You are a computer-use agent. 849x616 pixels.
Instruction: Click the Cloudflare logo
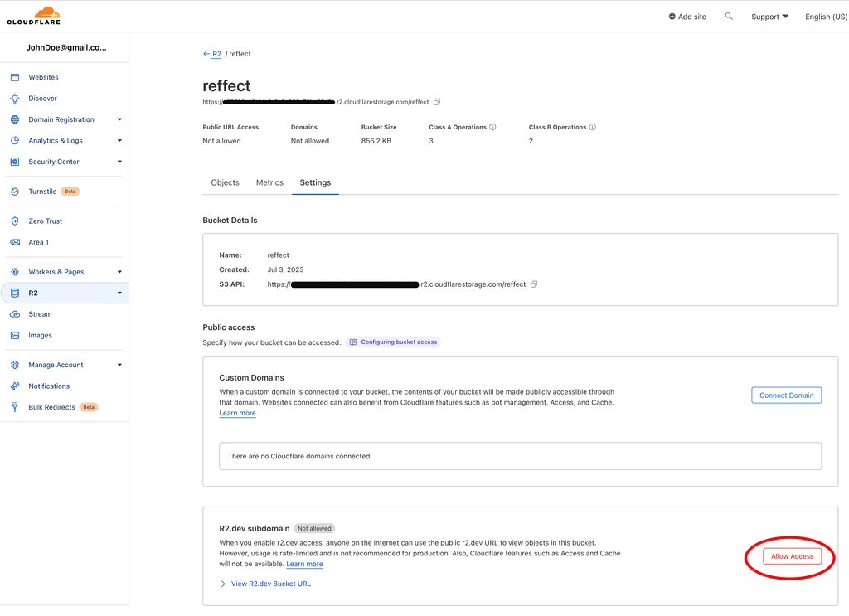point(33,16)
